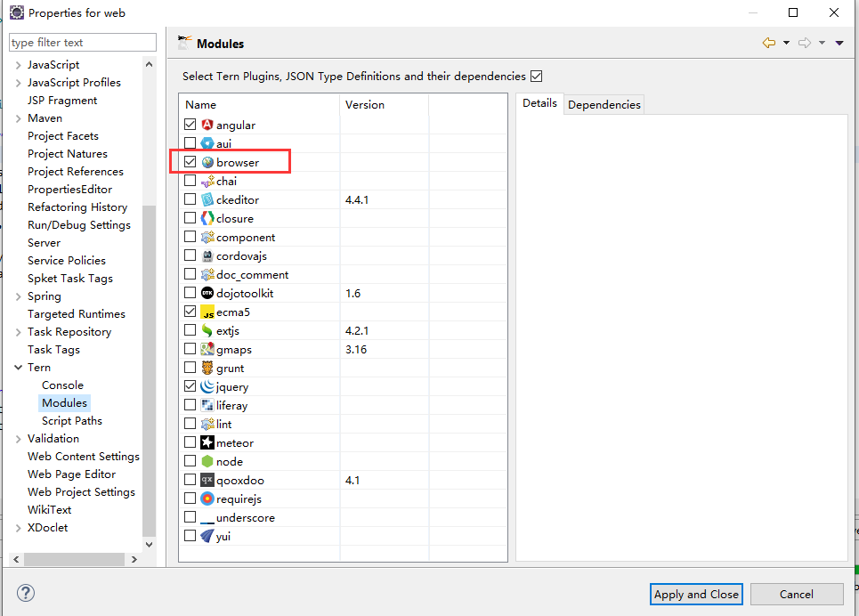Image resolution: width=859 pixels, height=616 pixels.
Task: Click the gmaps map icon
Action: pyautogui.click(x=207, y=349)
